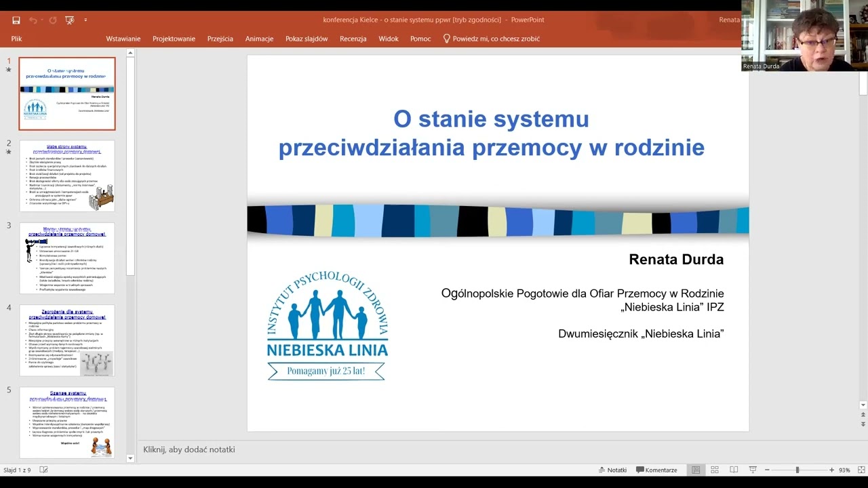Viewport: 868px width, 488px height.
Task: Start slideshow from beginning icon
Action: (69, 20)
